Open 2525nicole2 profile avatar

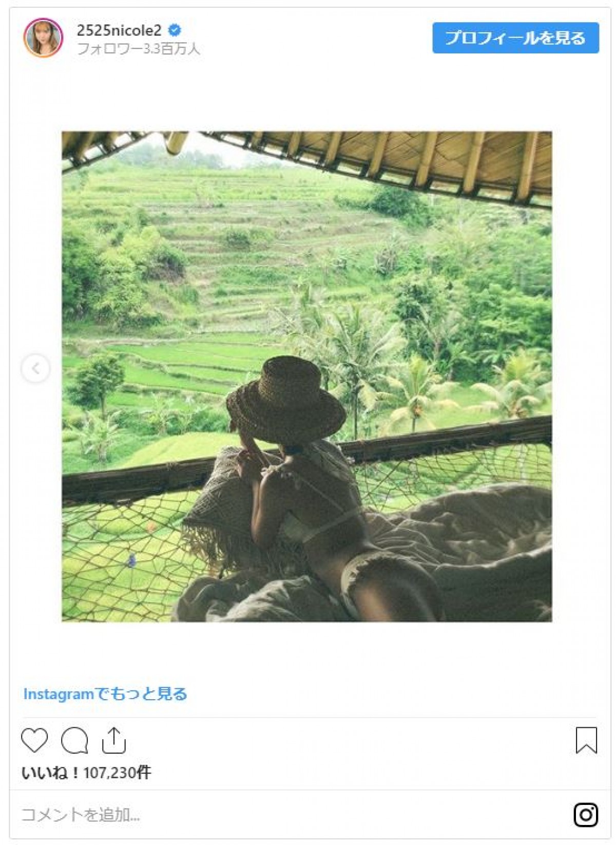click(x=43, y=37)
